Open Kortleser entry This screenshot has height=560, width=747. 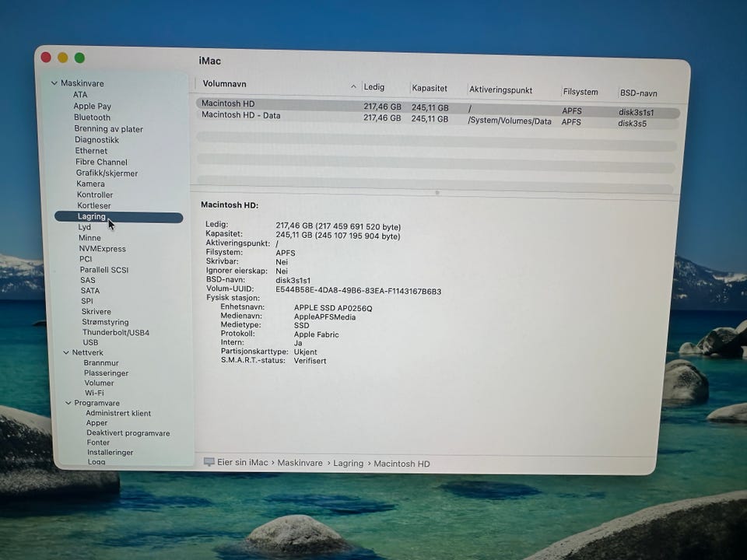tap(94, 205)
